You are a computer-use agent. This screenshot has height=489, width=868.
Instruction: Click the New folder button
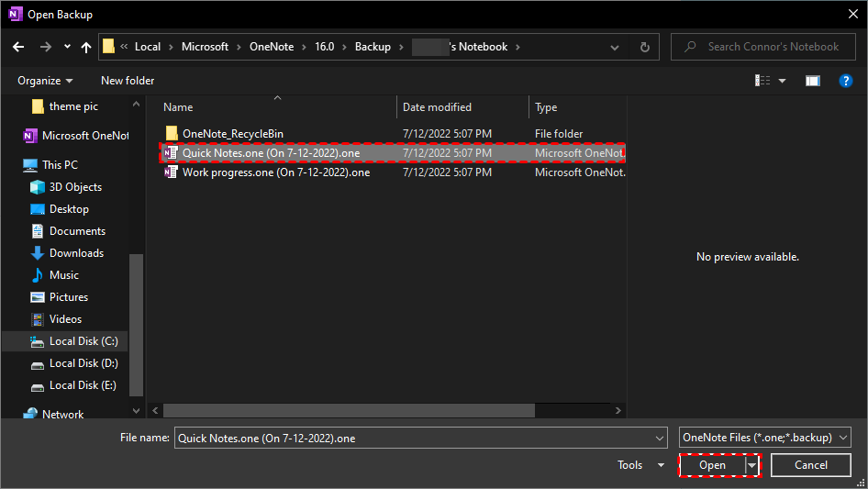[128, 81]
